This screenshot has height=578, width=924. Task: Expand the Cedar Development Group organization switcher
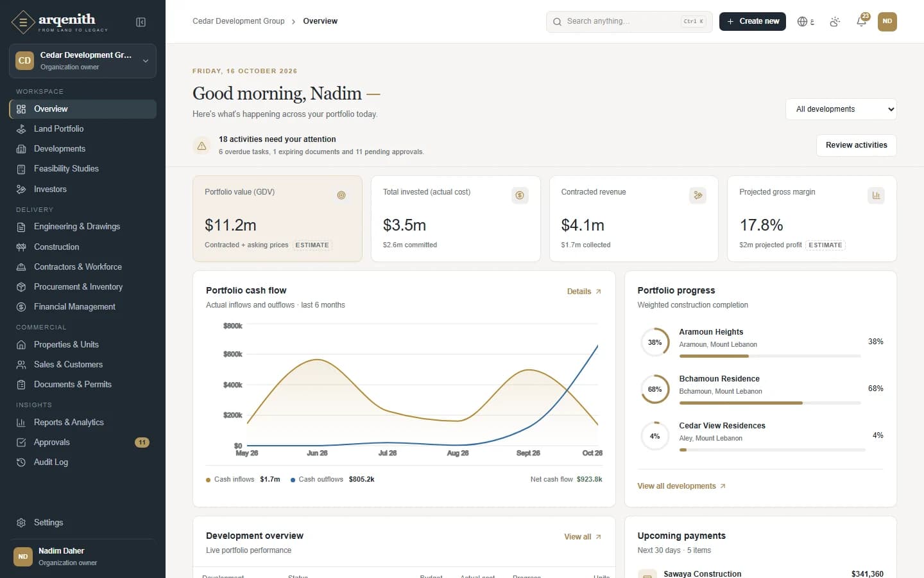point(83,61)
